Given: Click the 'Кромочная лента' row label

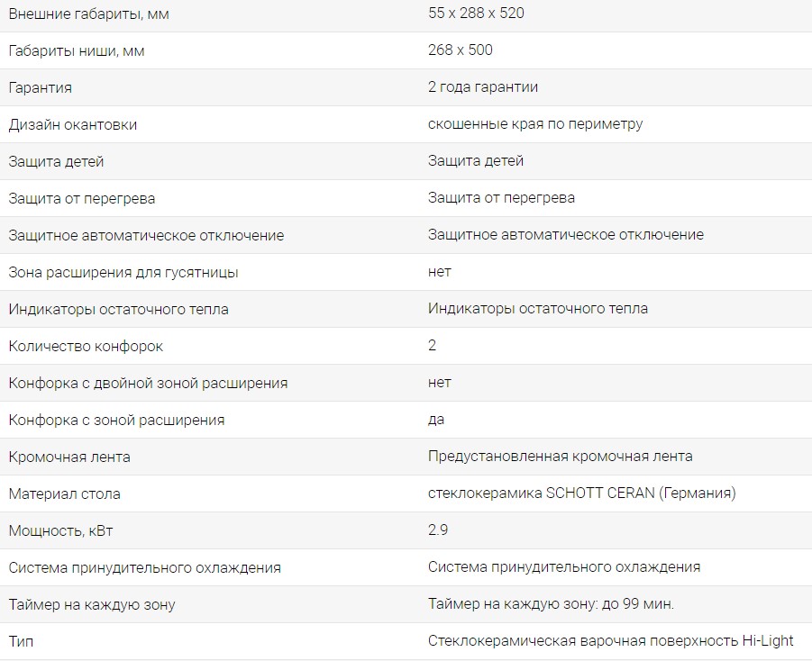Looking at the screenshot, I should pos(69,457).
